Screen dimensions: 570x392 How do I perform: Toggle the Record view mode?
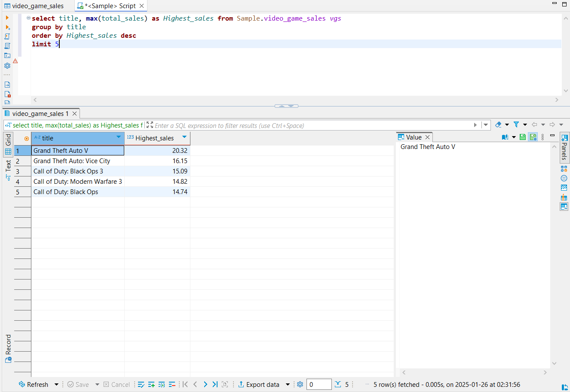pos(8,348)
